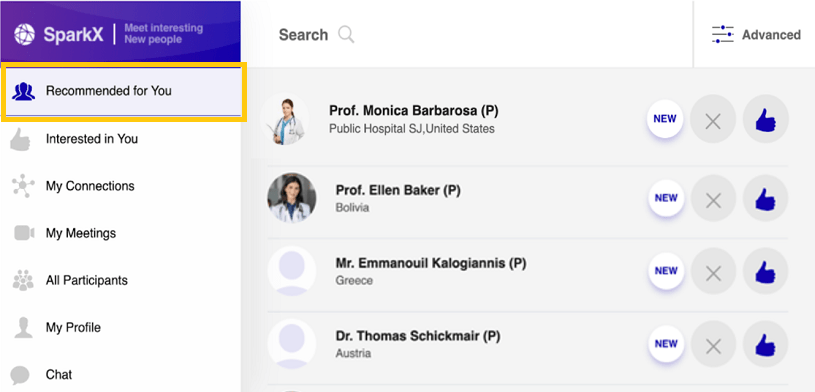Click the search magnifier icon
815x392 pixels.
click(x=346, y=35)
